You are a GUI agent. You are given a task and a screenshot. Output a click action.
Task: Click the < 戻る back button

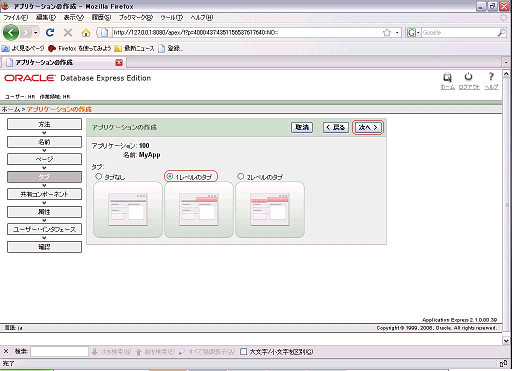(336, 127)
